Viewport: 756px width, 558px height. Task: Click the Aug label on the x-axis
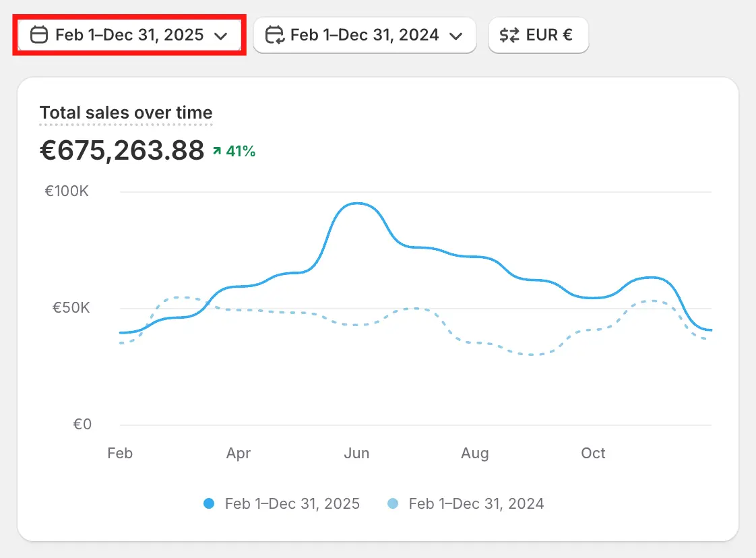click(x=475, y=453)
